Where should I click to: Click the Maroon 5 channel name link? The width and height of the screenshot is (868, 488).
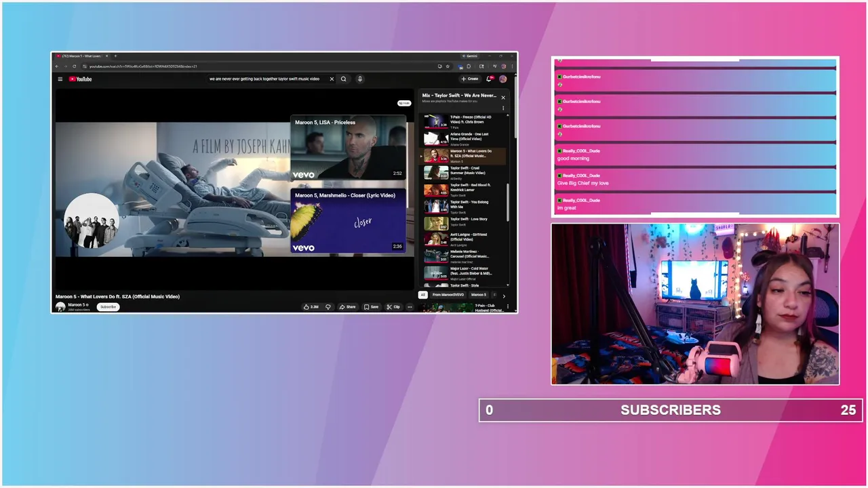point(77,305)
